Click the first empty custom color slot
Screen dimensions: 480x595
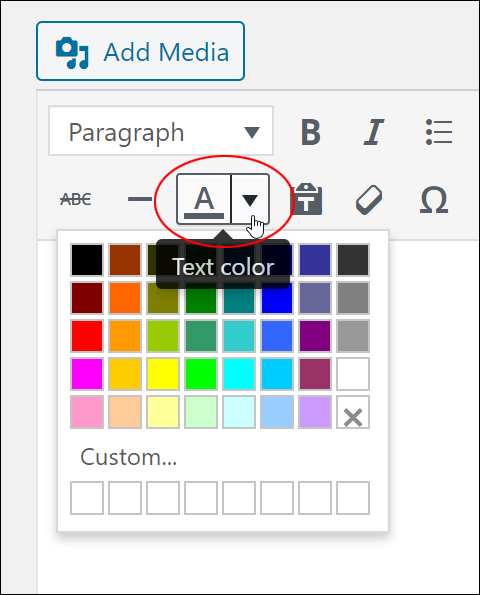(x=87, y=498)
